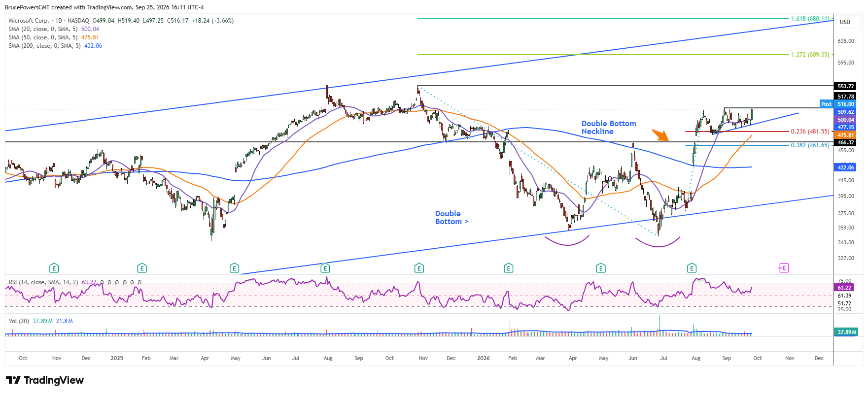Click the earnings E marker near Feb 2025
Viewport: 868px width, 395px height.
point(142,268)
